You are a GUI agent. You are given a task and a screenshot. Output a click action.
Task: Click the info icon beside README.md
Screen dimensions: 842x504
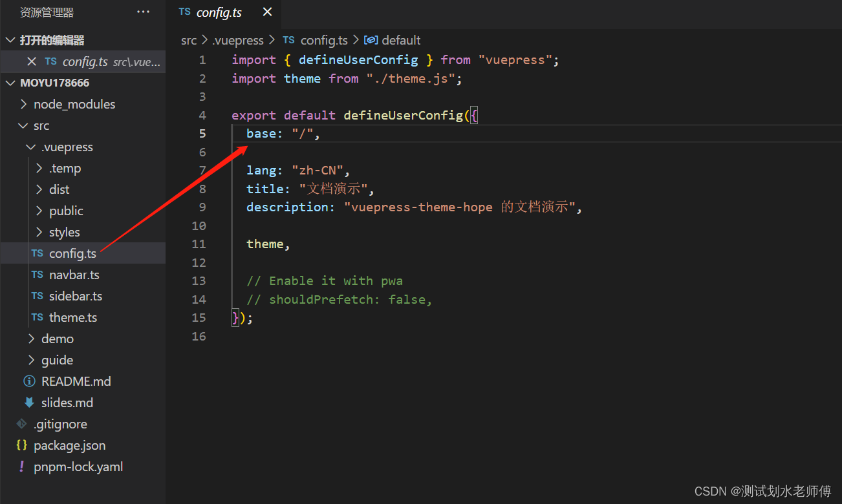click(x=29, y=381)
